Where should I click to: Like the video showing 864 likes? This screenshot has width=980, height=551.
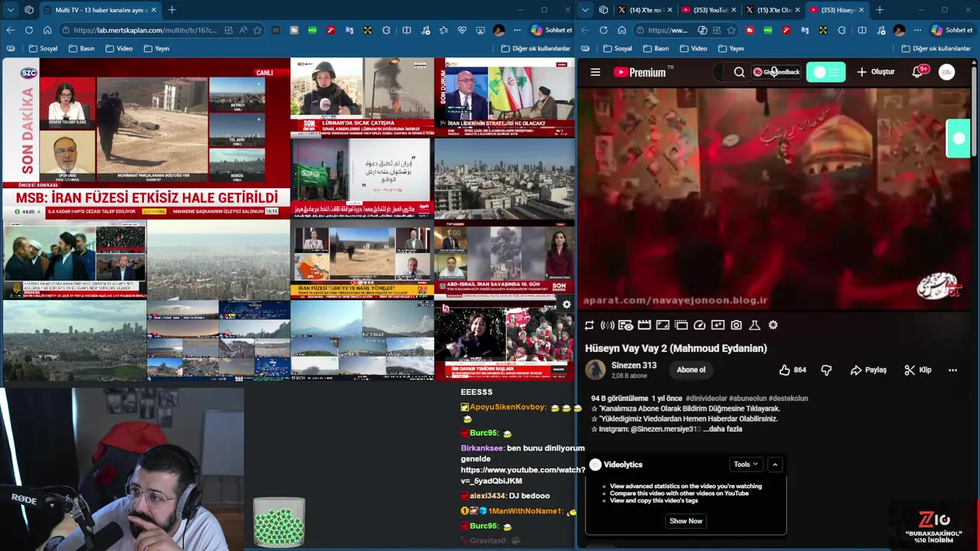[x=792, y=370]
